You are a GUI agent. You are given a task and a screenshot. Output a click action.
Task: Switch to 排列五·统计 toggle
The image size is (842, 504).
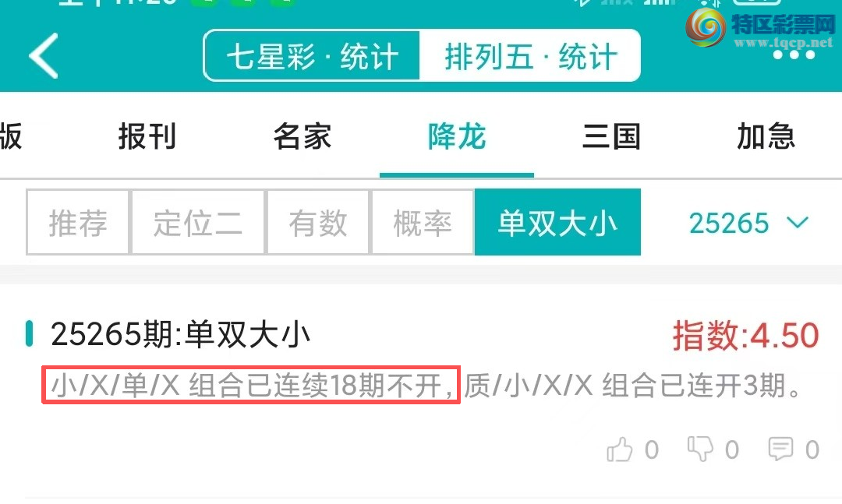tap(530, 56)
